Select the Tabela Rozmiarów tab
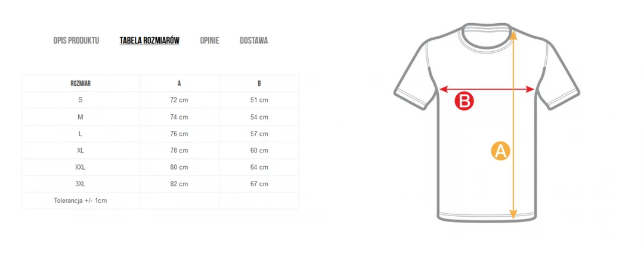This screenshot has width=644, height=275. point(150,40)
